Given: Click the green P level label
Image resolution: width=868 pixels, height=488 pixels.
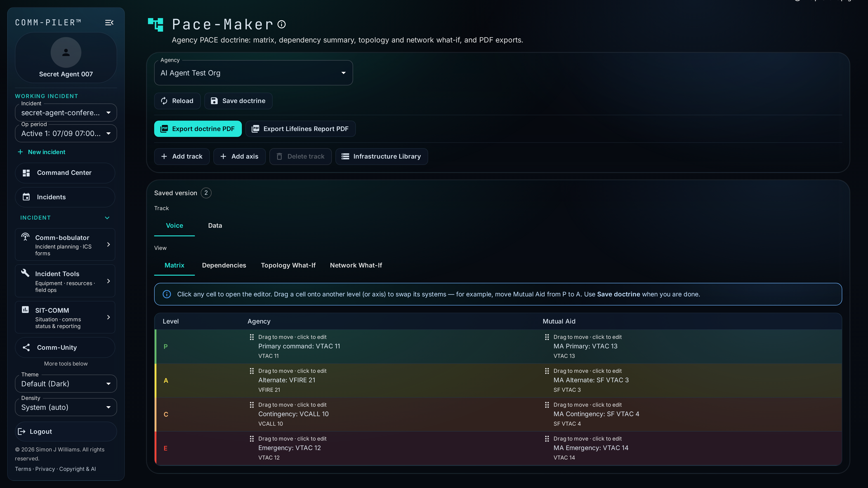Looking at the screenshot, I should [165, 347].
